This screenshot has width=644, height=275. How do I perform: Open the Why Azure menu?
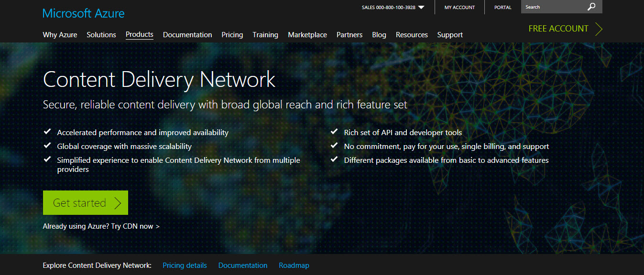tap(60, 35)
